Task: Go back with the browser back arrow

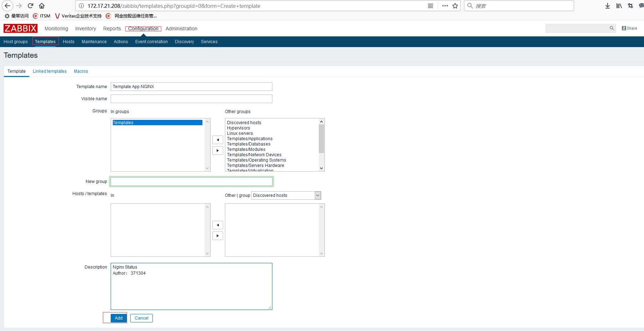Action: tap(7, 6)
